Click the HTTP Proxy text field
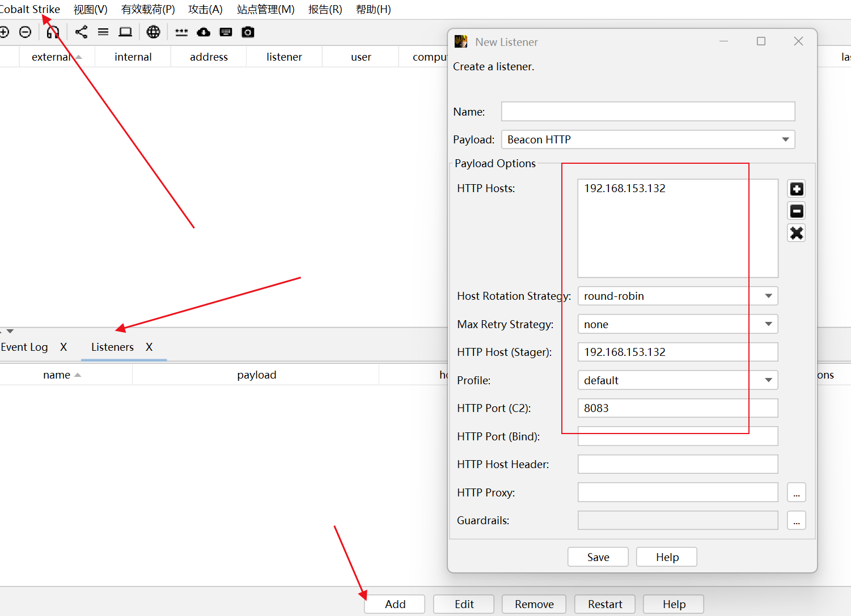The height and width of the screenshot is (616, 851). click(x=678, y=492)
